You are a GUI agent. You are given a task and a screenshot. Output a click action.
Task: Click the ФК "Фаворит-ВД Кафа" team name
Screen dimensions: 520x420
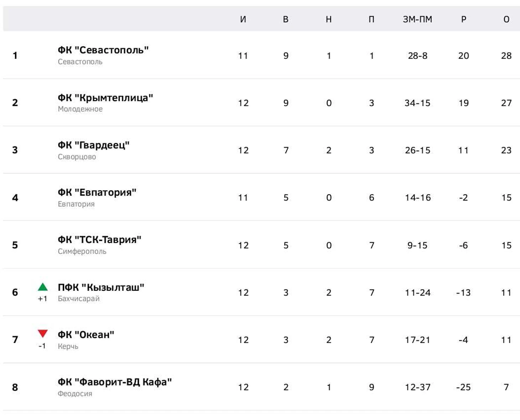[x=114, y=382]
